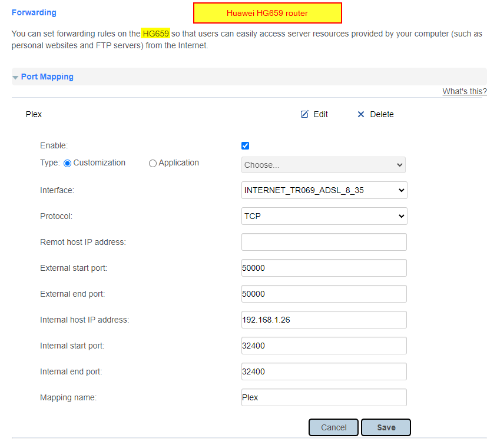This screenshot has width=497, height=448.
Task: Select the Customization type radio button
Action: coord(67,163)
